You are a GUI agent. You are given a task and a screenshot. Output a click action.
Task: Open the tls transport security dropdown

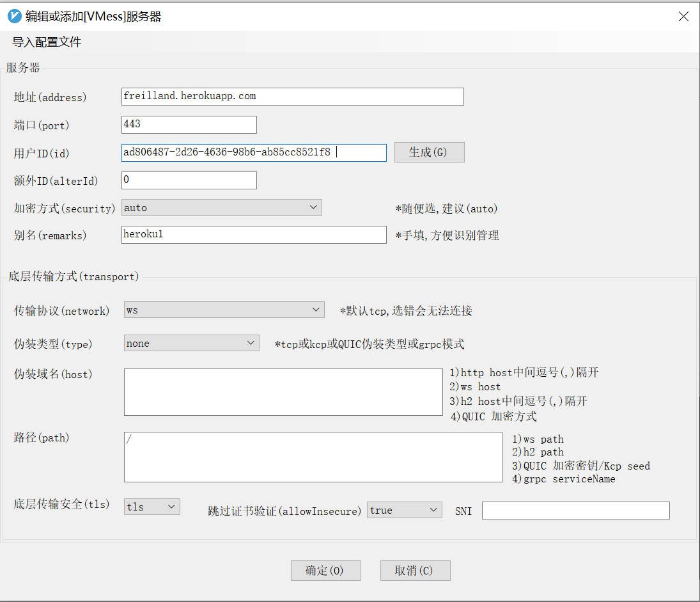(152, 507)
